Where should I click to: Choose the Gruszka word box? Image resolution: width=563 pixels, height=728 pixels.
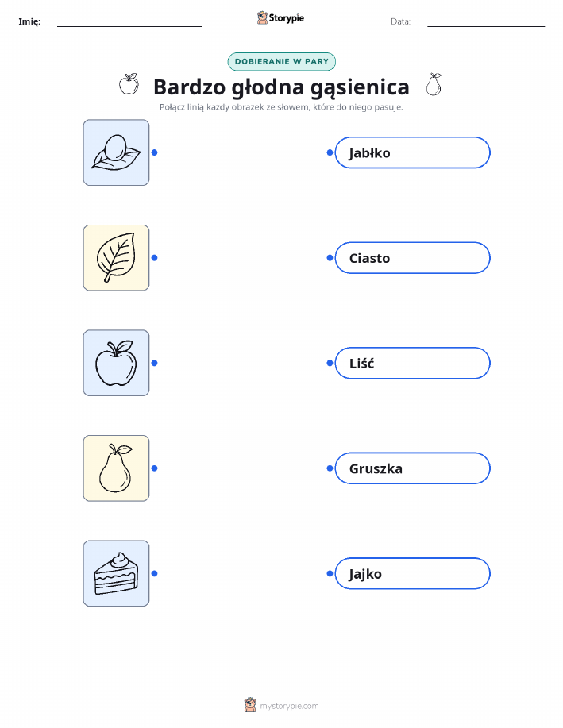tap(412, 468)
